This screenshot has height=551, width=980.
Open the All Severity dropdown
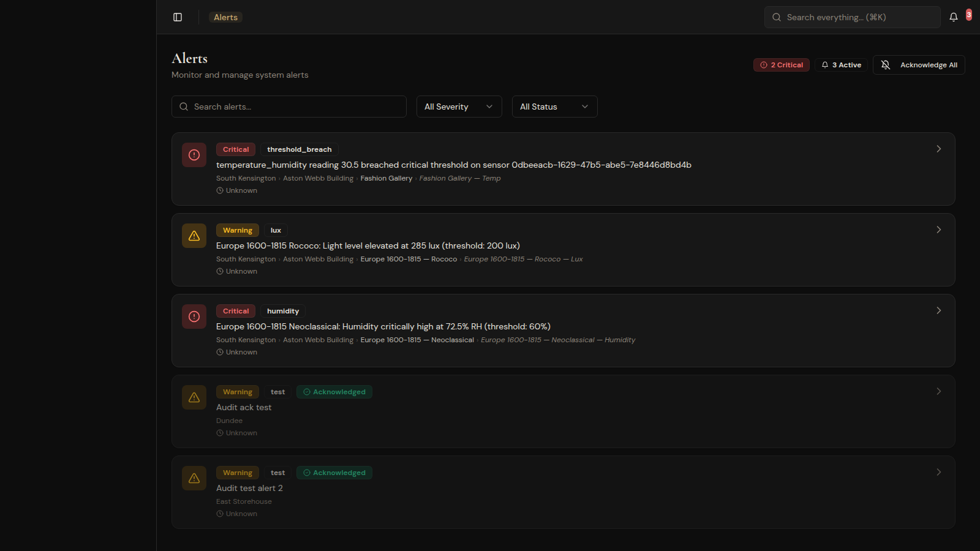pyautogui.click(x=459, y=107)
